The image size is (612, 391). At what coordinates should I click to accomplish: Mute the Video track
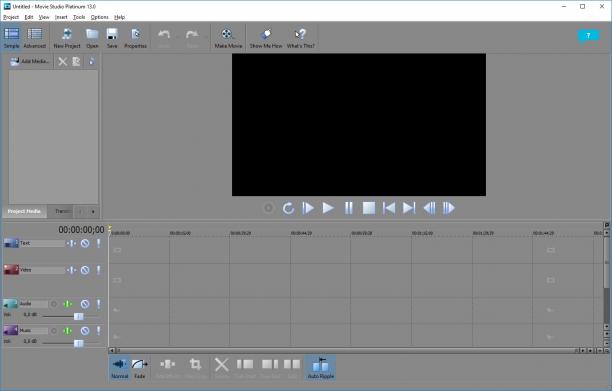coord(85,270)
